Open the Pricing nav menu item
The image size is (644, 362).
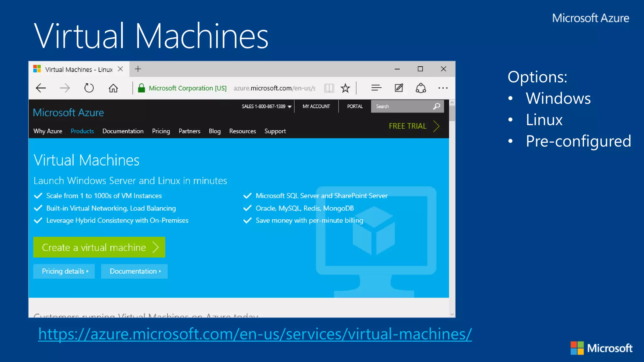click(x=161, y=131)
